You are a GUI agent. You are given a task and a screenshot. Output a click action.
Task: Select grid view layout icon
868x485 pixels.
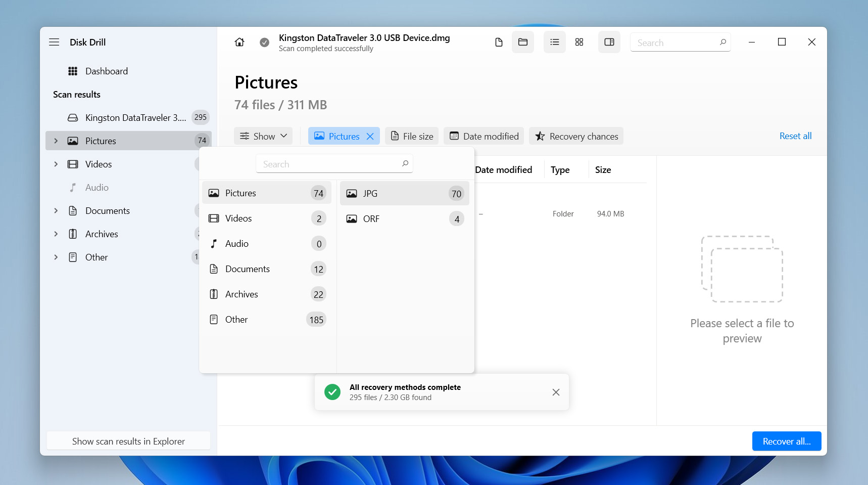pos(580,42)
